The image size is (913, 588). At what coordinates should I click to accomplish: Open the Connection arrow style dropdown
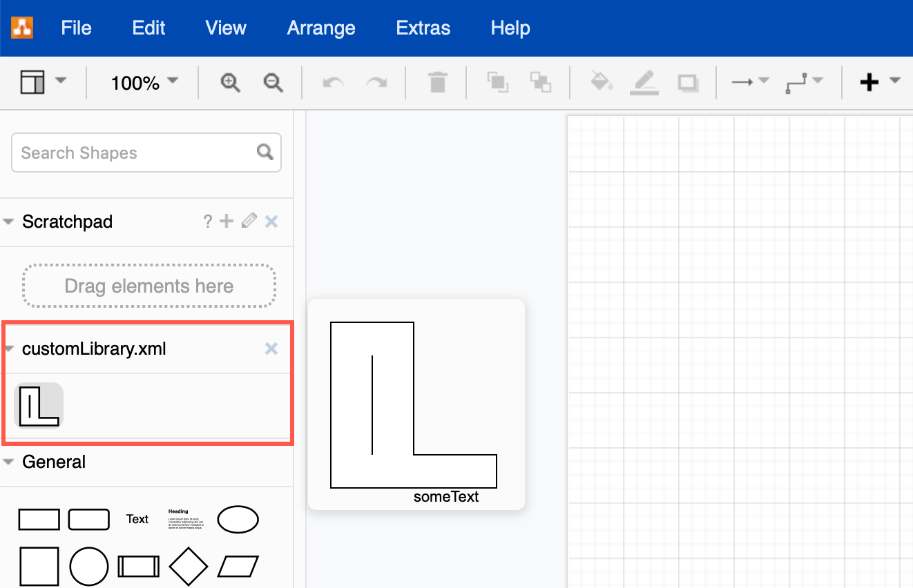tap(750, 82)
